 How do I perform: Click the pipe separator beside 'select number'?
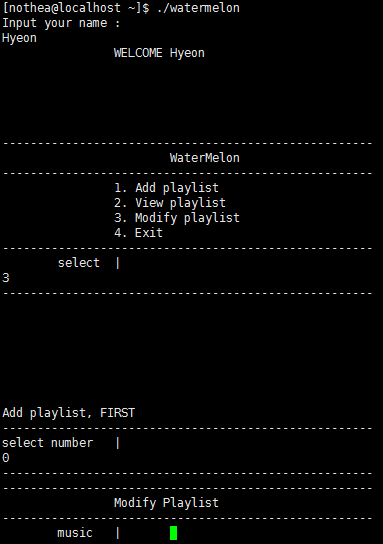(118, 443)
